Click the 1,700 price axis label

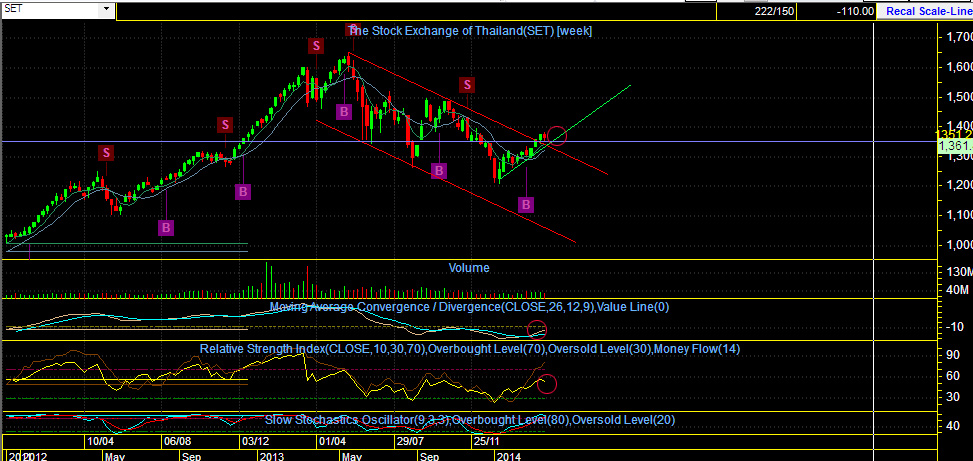(958, 38)
